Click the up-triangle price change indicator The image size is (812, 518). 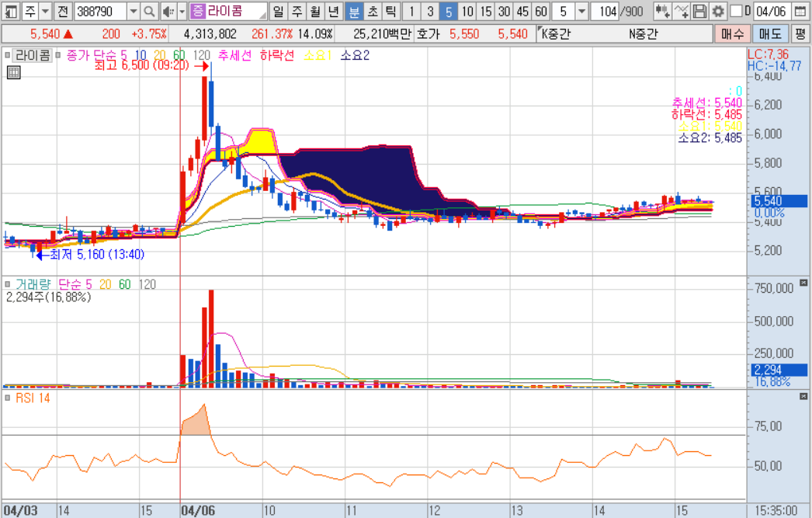point(68,34)
